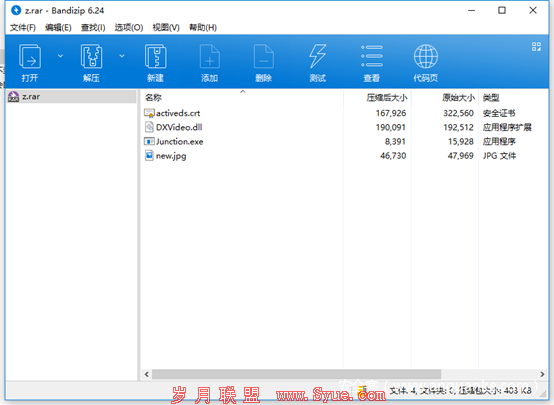Open the 帮助(H) menu
This screenshot has width=554, height=405.
tap(203, 27)
